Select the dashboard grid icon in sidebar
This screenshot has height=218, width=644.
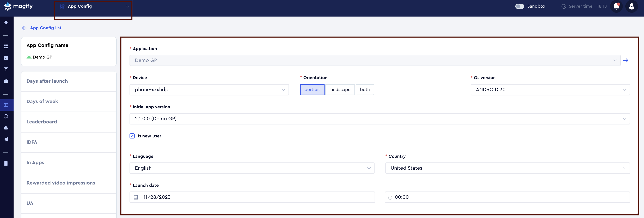pos(6,46)
